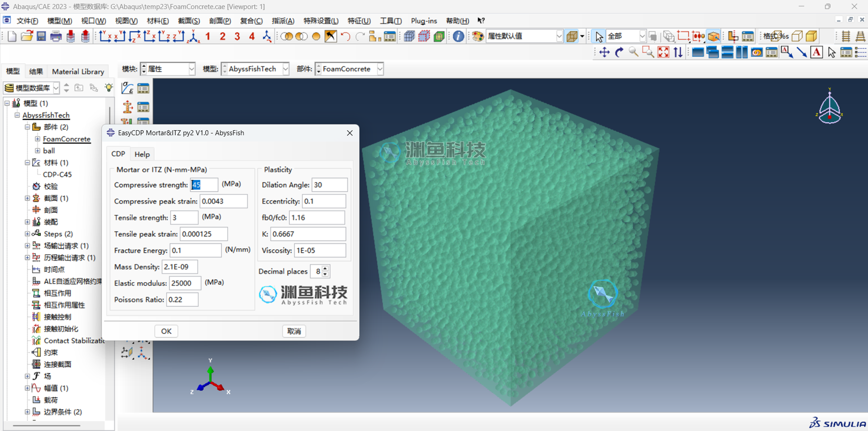Apply the isometric view icon
This screenshot has width=868, height=431.
[x=194, y=36]
